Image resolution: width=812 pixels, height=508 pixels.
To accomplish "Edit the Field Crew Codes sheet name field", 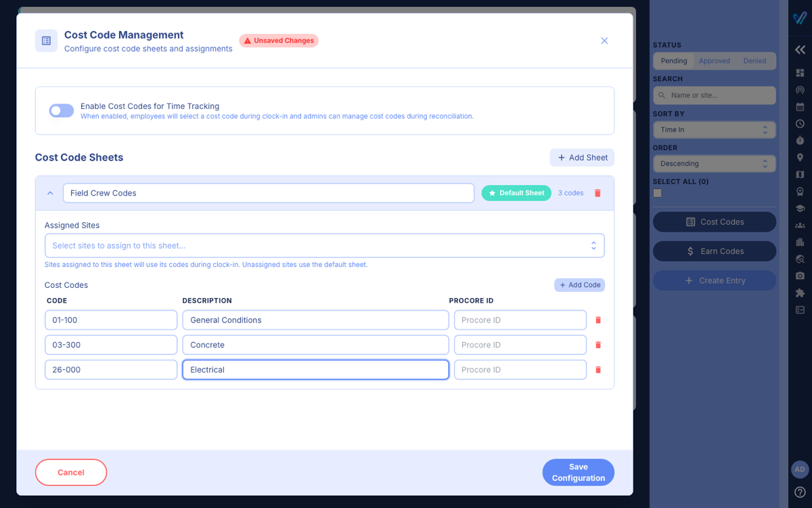I will [269, 193].
